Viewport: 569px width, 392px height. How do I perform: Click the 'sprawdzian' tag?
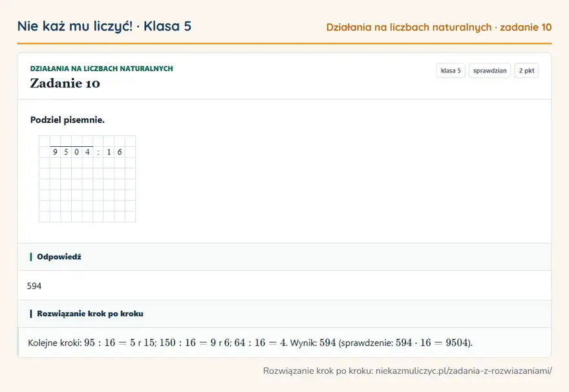click(489, 71)
